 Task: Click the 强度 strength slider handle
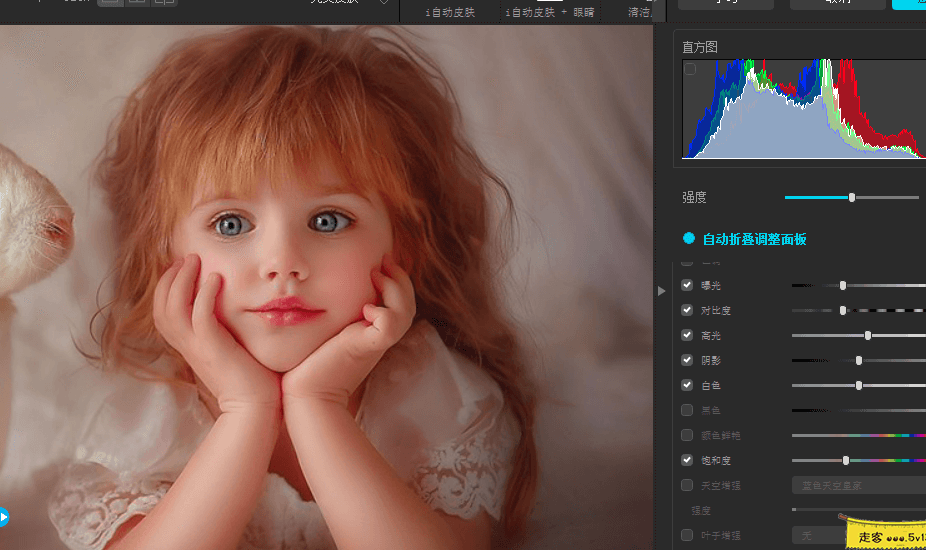click(x=852, y=197)
